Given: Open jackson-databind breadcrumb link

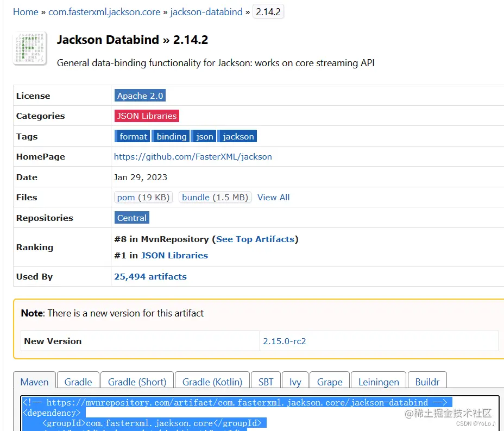Looking at the screenshot, I should (x=206, y=12).
